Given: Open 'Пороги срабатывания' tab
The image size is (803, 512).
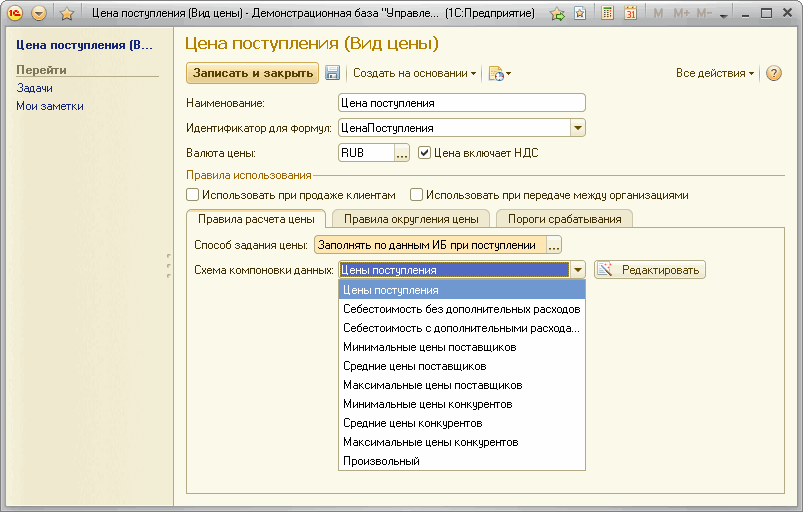Looking at the screenshot, I should [564, 219].
